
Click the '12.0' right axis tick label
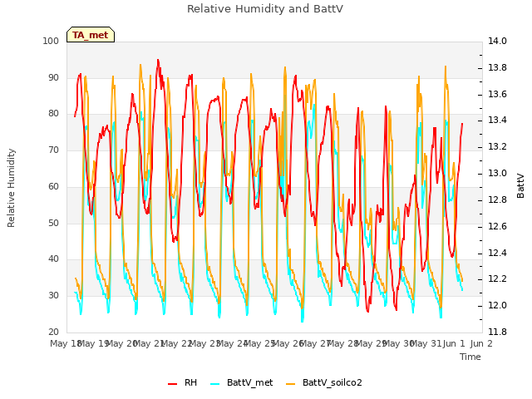pyautogui.click(x=497, y=305)
